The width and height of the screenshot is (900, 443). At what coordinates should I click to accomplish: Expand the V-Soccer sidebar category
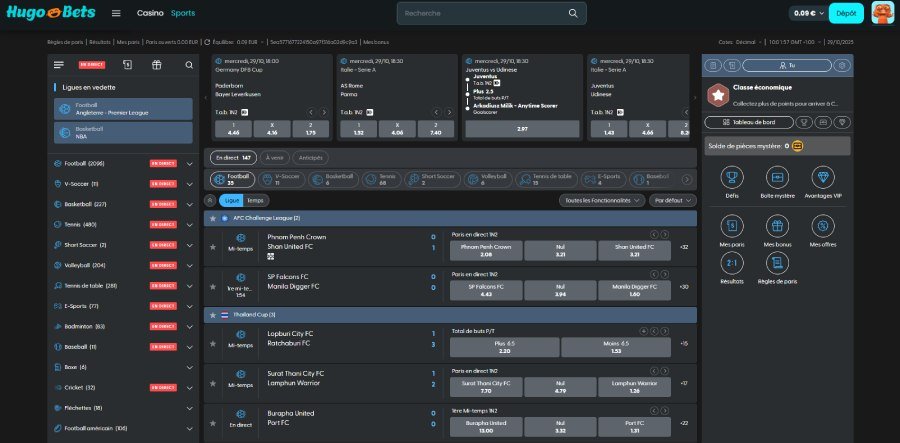click(189, 184)
